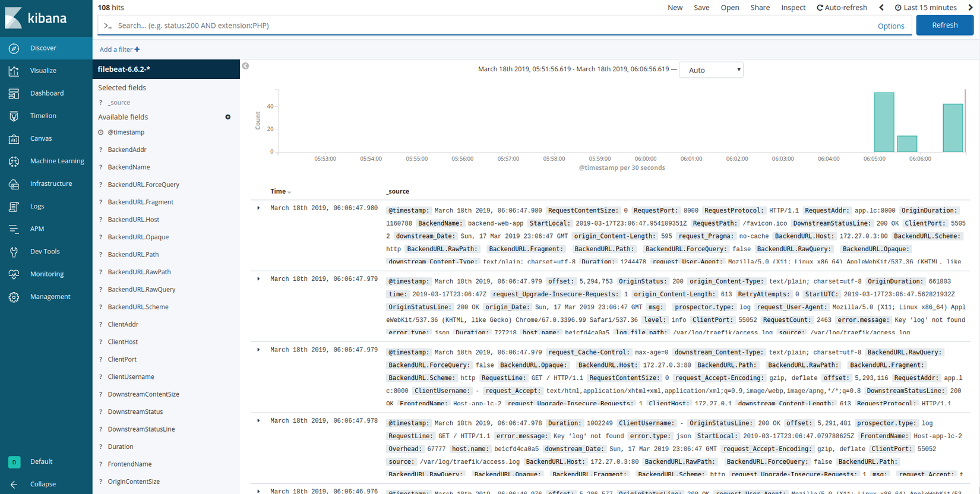Click New in the top menu
Viewport: 980px width, 494px height.
[675, 8]
